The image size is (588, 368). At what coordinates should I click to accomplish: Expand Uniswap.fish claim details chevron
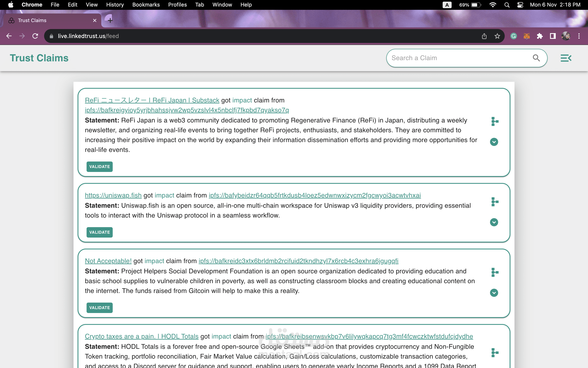coord(494,222)
